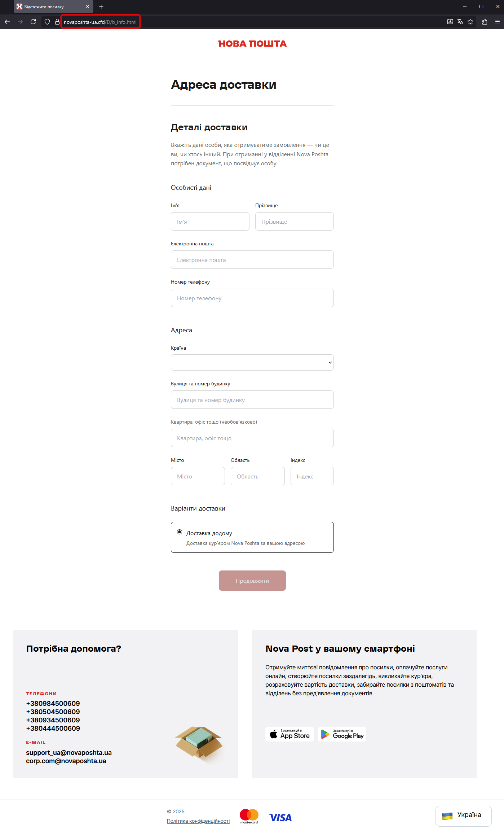Expand the Країна dropdown
This screenshot has width=504, height=831.
252,362
